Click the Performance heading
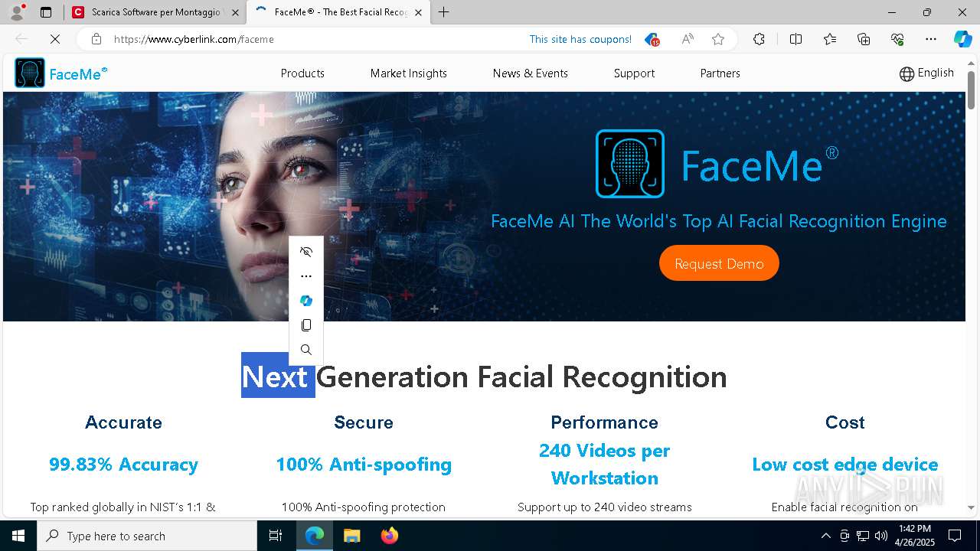This screenshot has width=980, height=551. tap(604, 422)
